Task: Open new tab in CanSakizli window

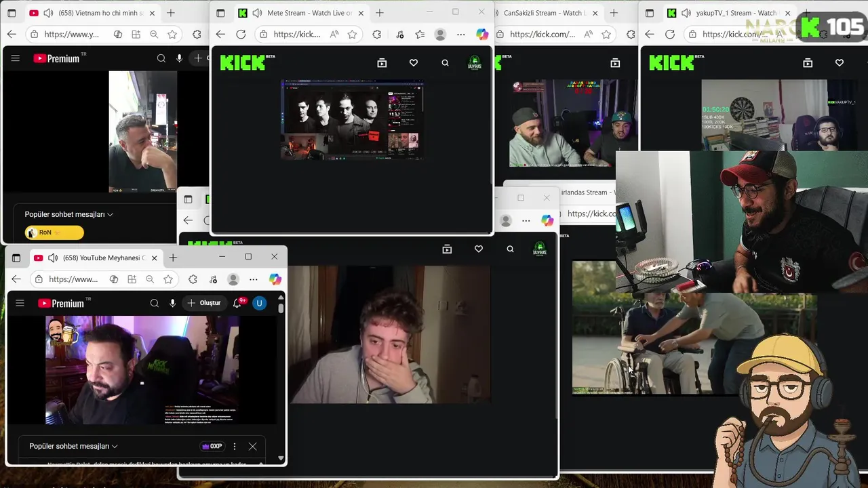Action: pyautogui.click(x=614, y=13)
